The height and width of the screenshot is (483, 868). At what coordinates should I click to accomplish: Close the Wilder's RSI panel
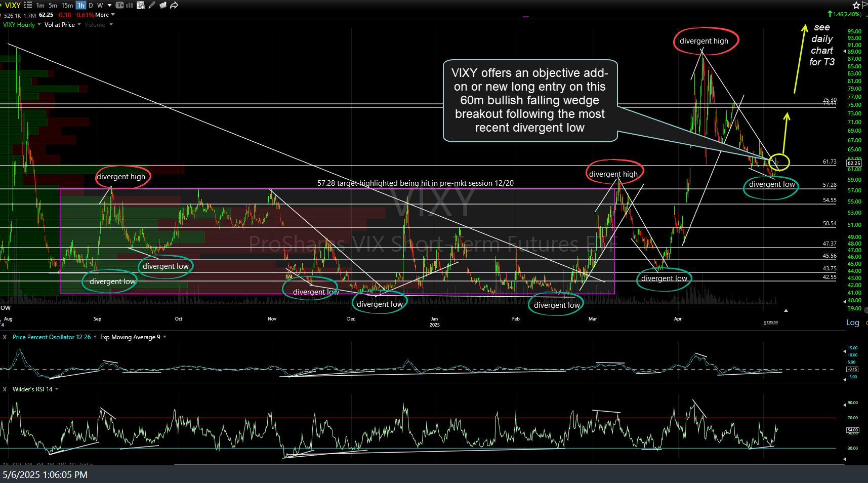click(x=5, y=389)
